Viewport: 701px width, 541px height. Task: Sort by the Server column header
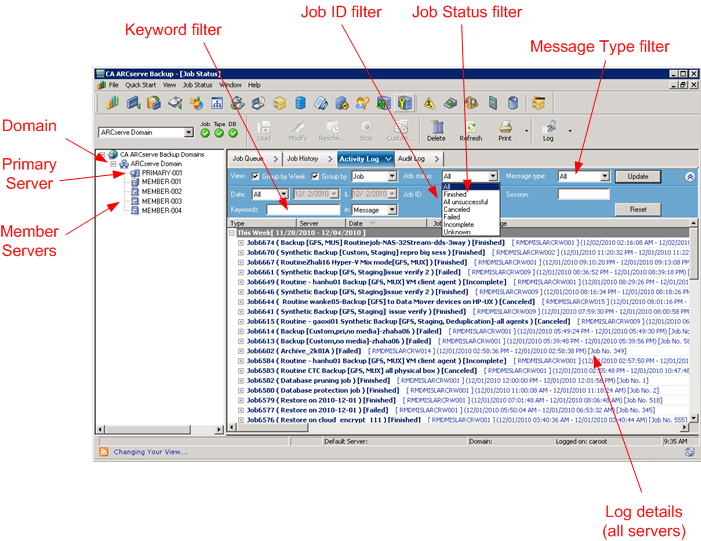tap(320, 223)
